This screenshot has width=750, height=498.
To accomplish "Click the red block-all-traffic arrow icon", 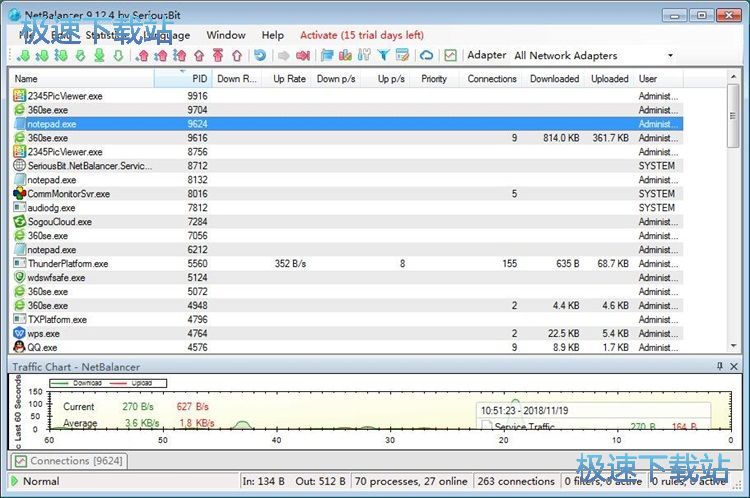I will [x=303, y=55].
